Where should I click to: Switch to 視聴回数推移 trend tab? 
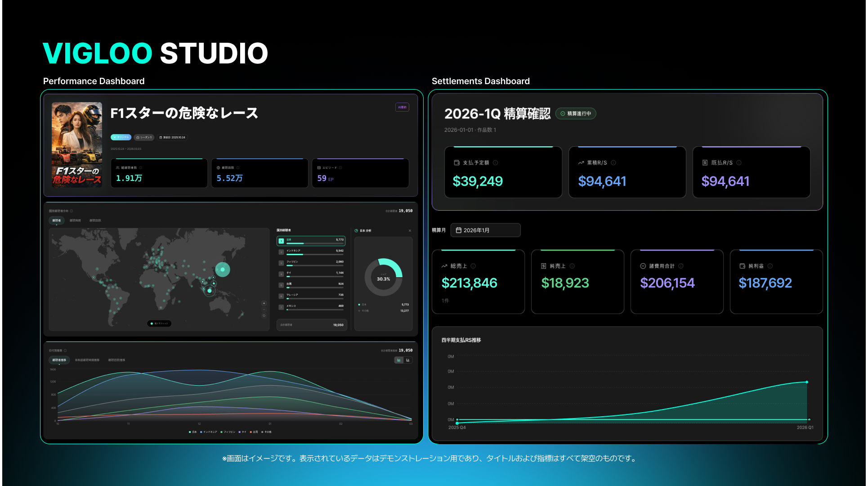click(116, 360)
